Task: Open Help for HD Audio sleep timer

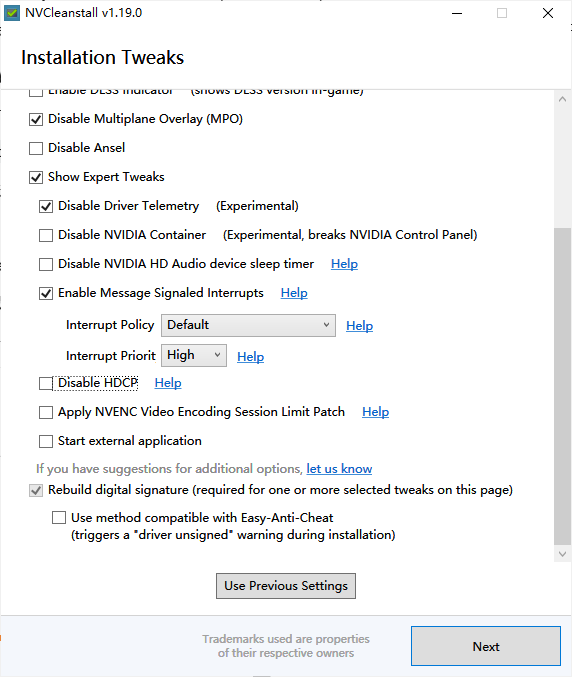Action: tap(344, 264)
